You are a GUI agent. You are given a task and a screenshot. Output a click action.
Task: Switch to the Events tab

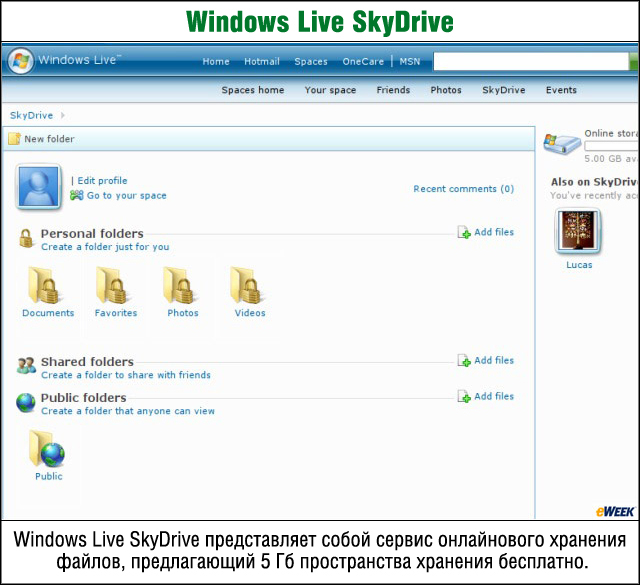tap(561, 90)
